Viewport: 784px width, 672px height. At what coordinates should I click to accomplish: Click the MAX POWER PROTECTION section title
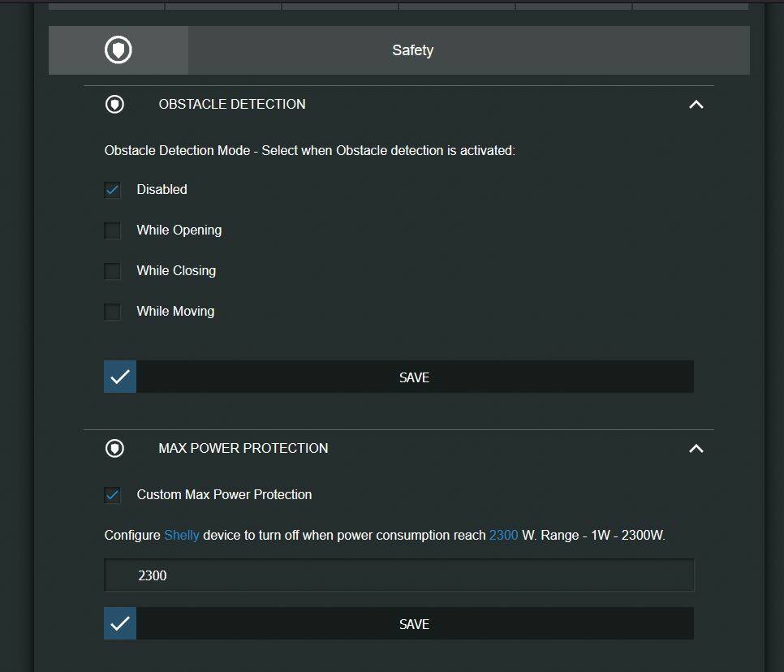(x=243, y=448)
